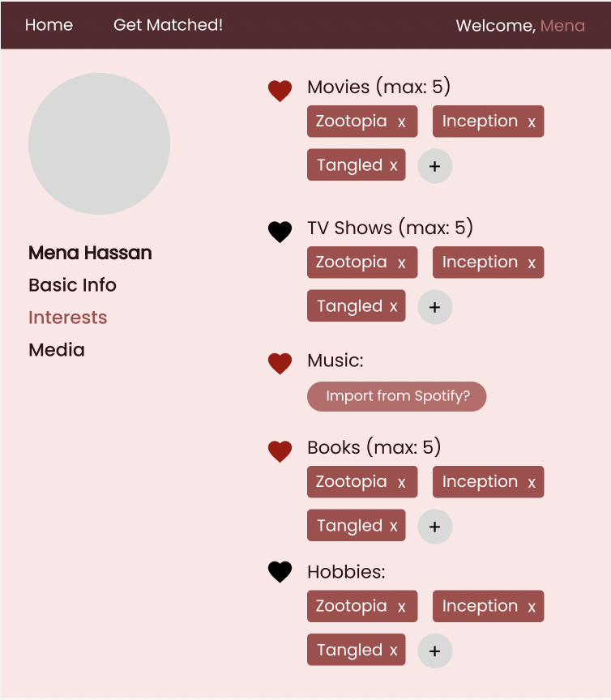
Task: Click Import from Spotify under Music
Action: pyautogui.click(x=396, y=396)
